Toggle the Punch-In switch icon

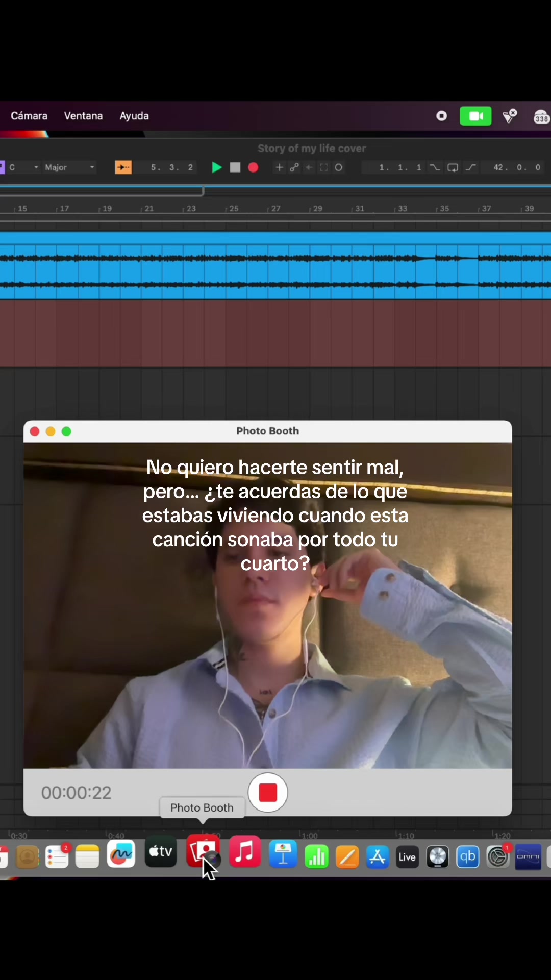click(x=435, y=167)
